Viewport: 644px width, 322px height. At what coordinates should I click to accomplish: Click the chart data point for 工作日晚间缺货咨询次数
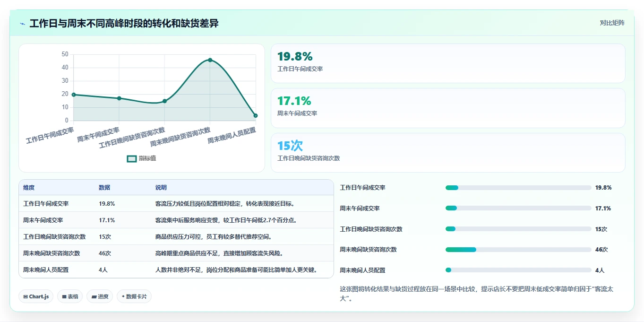coord(164,101)
